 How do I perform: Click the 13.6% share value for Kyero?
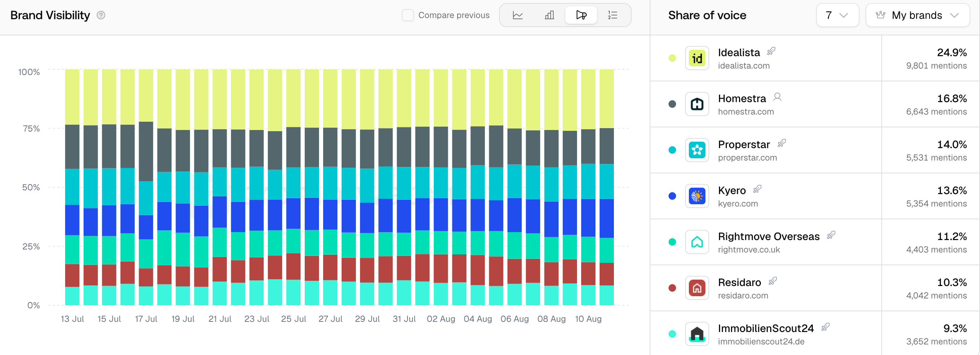(952, 191)
